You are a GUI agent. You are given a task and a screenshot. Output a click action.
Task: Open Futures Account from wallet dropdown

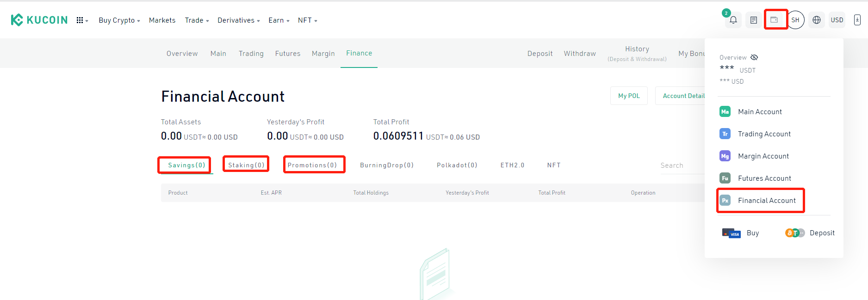[x=764, y=178]
